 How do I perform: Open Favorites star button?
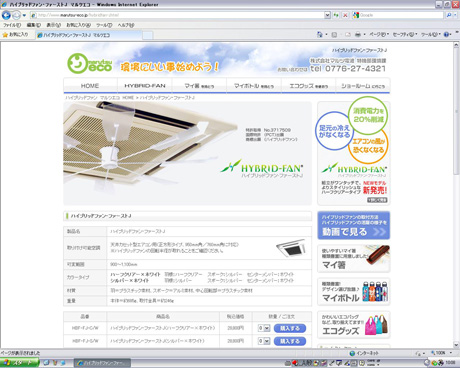[x=16, y=34]
